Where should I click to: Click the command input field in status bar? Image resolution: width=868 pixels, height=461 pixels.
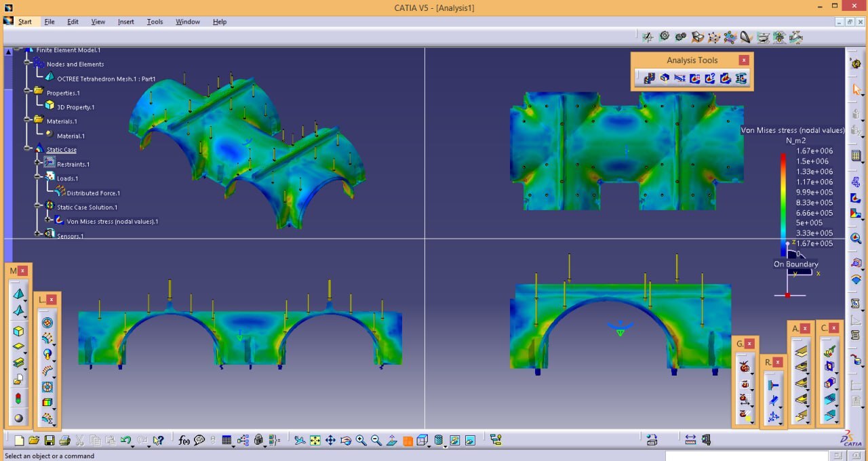tap(746, 456)
